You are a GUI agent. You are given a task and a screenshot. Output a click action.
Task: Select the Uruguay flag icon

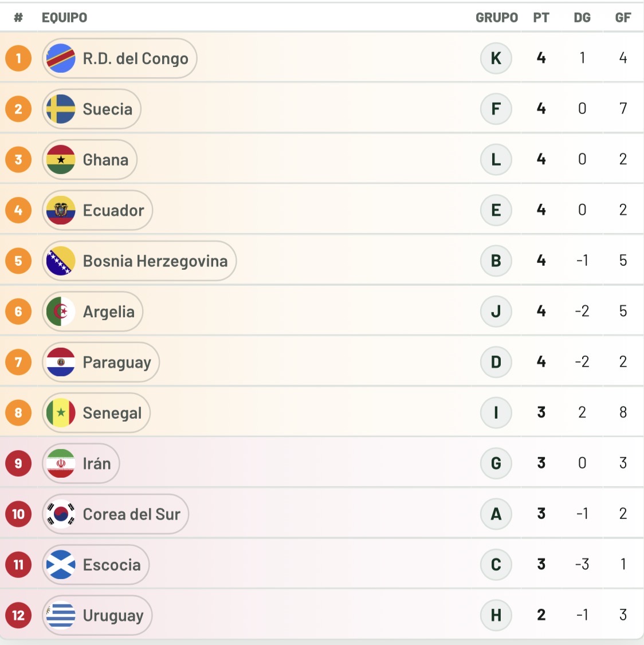pos(61,615)
